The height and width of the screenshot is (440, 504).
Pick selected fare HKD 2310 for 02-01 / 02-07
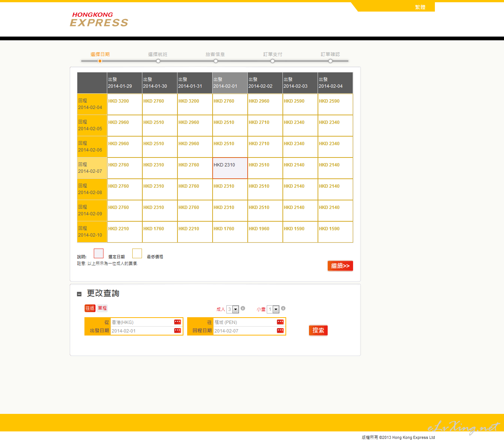230,168
